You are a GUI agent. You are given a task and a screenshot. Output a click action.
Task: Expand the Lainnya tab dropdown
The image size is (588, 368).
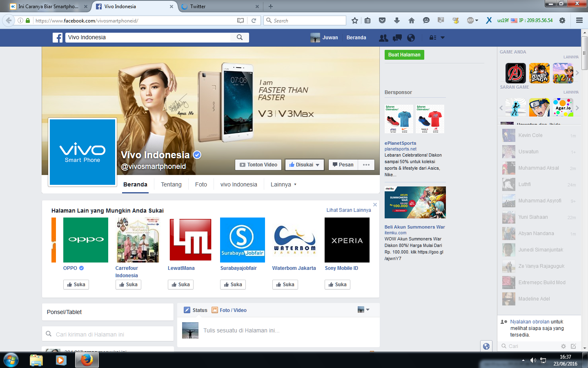click(283, 184)
